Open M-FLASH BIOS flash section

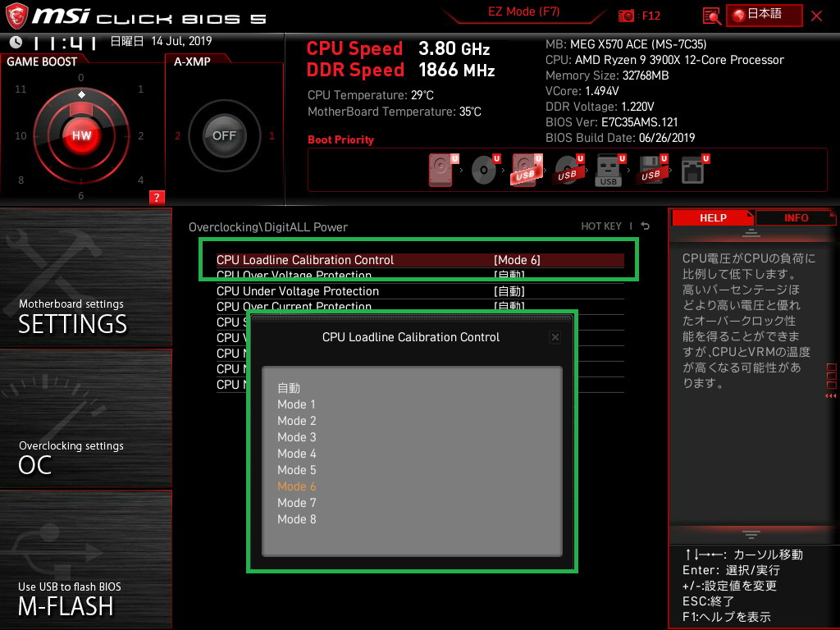click(x=85, y=559)
